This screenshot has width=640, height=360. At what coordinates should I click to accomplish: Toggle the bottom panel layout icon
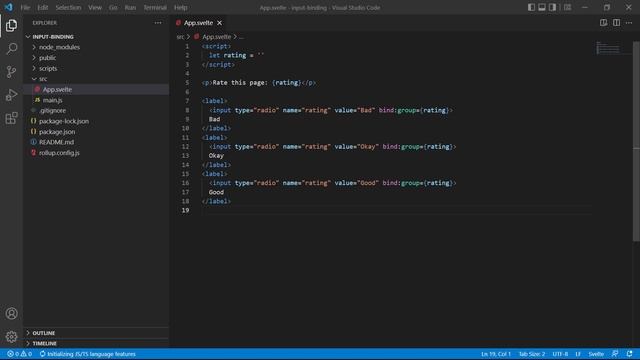(542, 7)
